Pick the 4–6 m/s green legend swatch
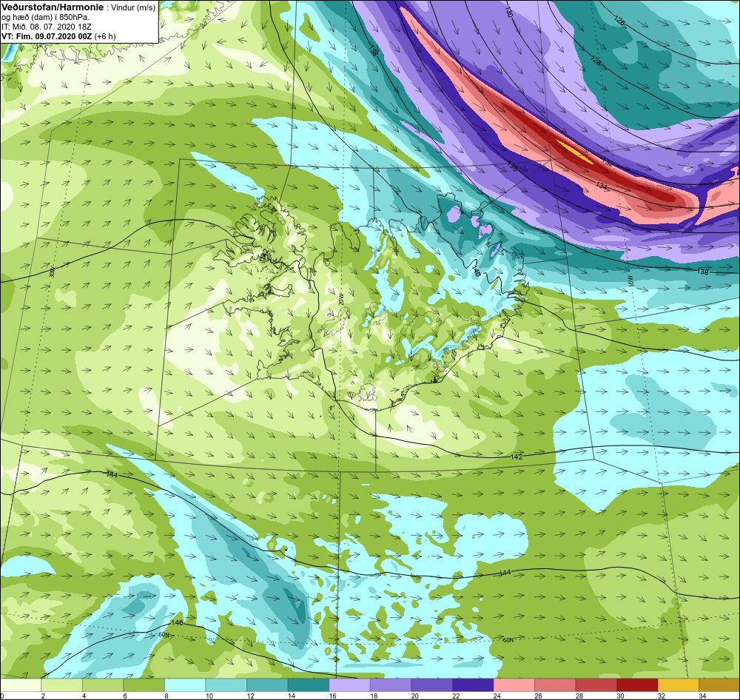This screenshot has height=700, width=740. click(103, 684)
